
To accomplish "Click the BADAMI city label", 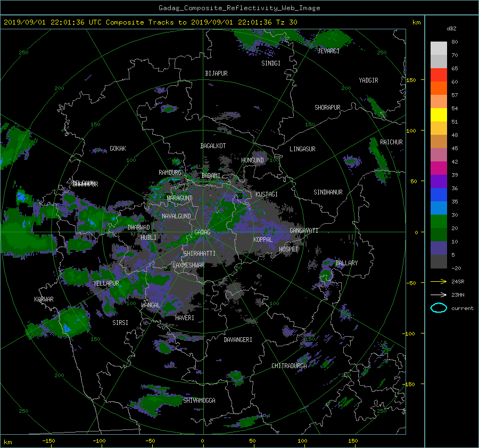I will coord(211,176).
